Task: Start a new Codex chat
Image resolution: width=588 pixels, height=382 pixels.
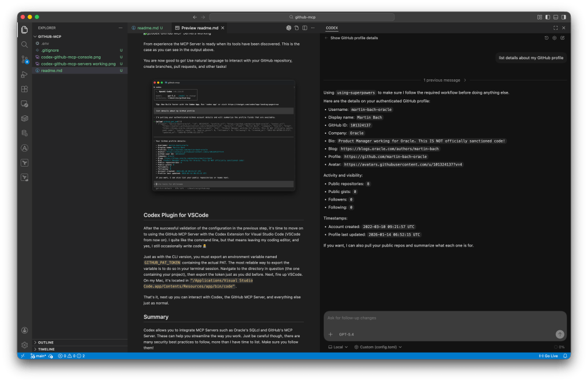Action: pyautogui.click(x=562, y=38)
